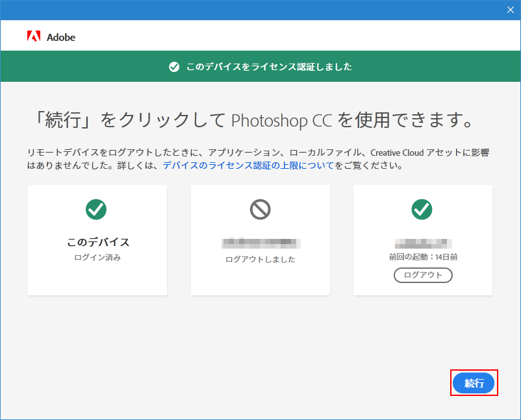
Task: Click the checkmark icon above このデバイス
Action: click(97, 209)
